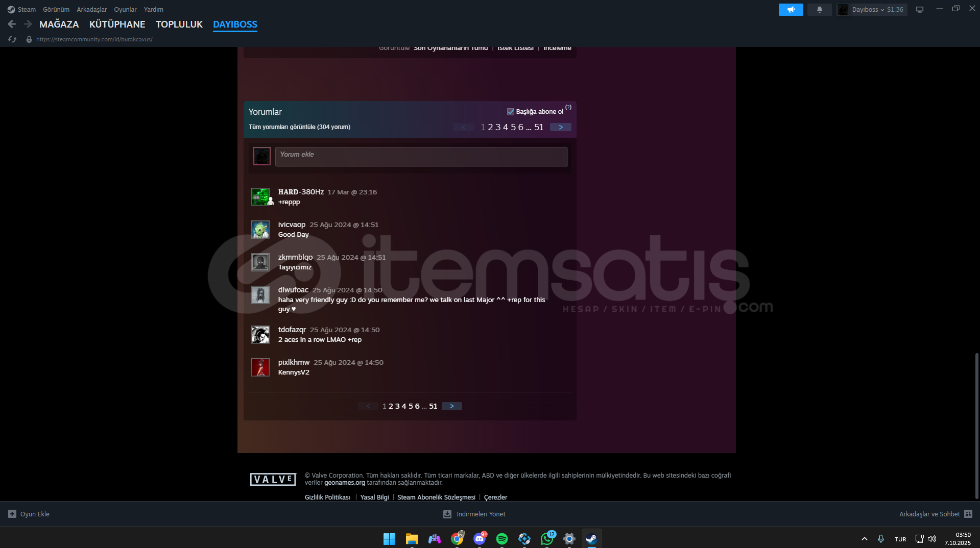View all comments via Tüm yorumları görüntüle
This screenshot has height=548, width=980.
pos(299,127)
